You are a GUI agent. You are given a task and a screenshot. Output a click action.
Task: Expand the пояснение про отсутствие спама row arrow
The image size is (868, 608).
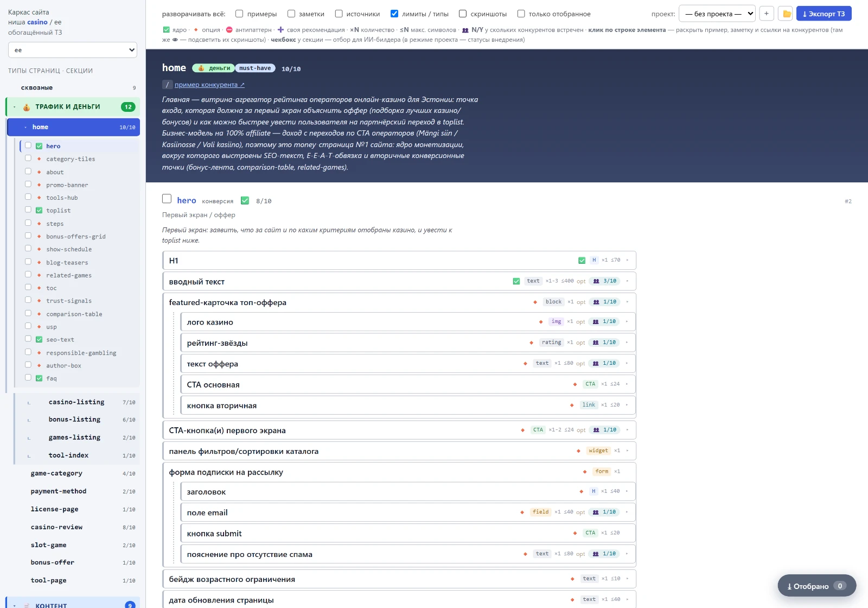click(x=627, y=554)
